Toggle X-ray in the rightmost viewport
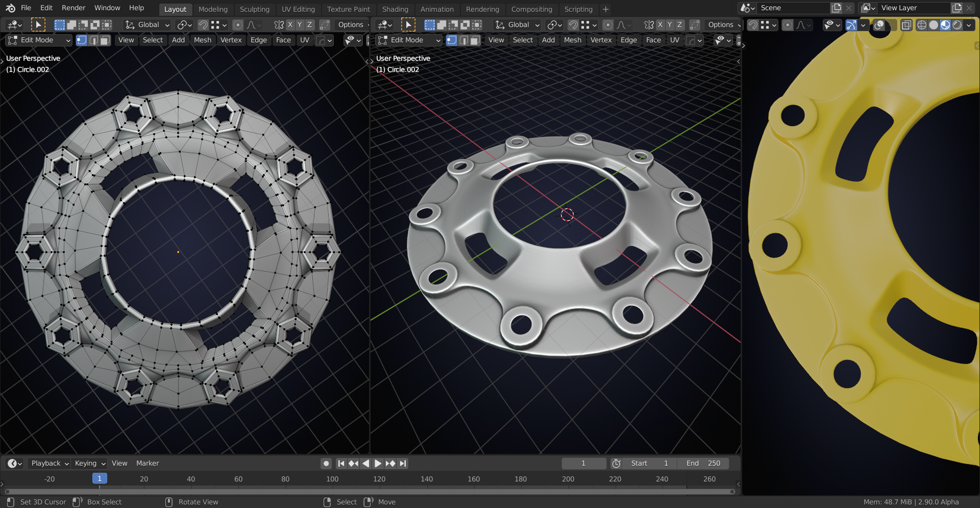This screenshot has width=980, height=508. 906,25
